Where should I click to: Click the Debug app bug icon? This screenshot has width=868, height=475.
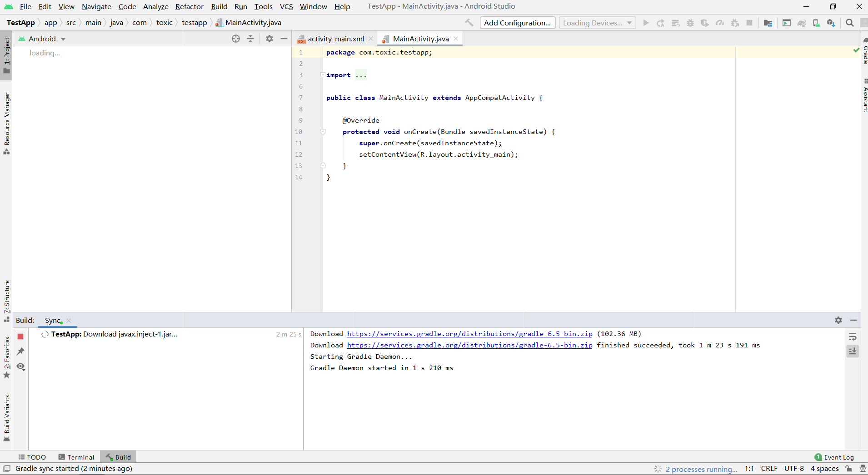[x=690, y=23]
